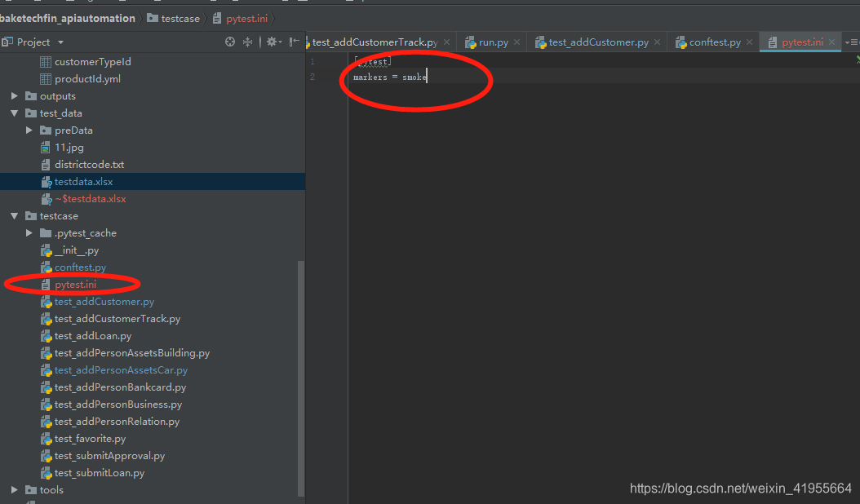Expand the outputs folder

point(14,96)
